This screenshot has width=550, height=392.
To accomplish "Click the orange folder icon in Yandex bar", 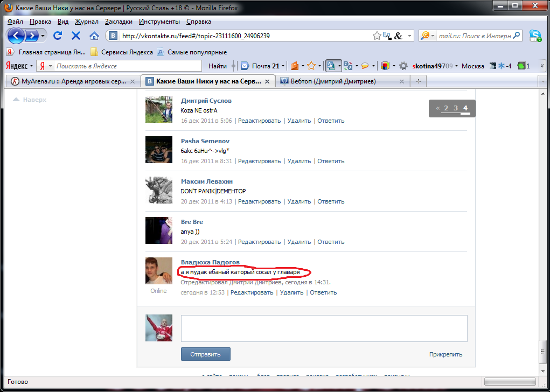I will tap(295, 66).
